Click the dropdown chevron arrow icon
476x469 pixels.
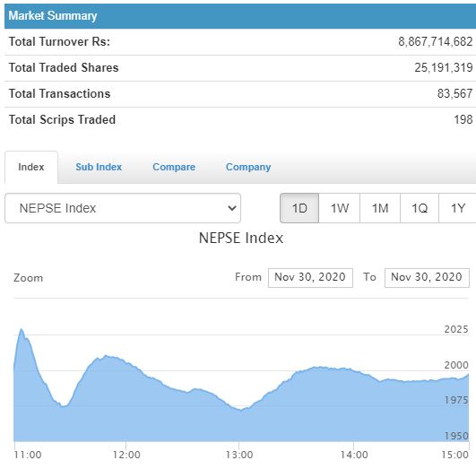pos(232,208)
